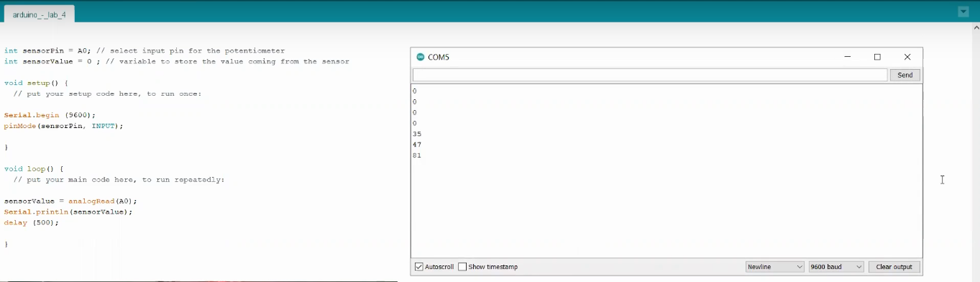The image size is (980, 282).
Task: Close the COM5 serial monitor window
Action: pos(907,57)
